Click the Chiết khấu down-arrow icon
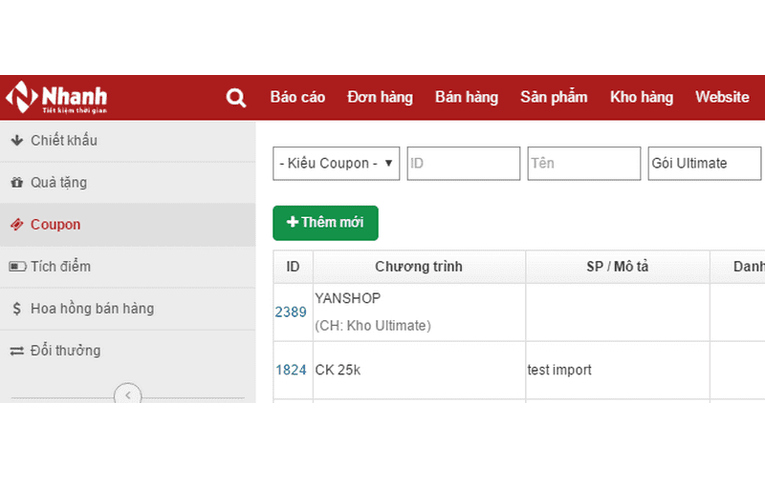Image resolution: width=765 pixels, height=478 pixels. click(x=17, y=140)
